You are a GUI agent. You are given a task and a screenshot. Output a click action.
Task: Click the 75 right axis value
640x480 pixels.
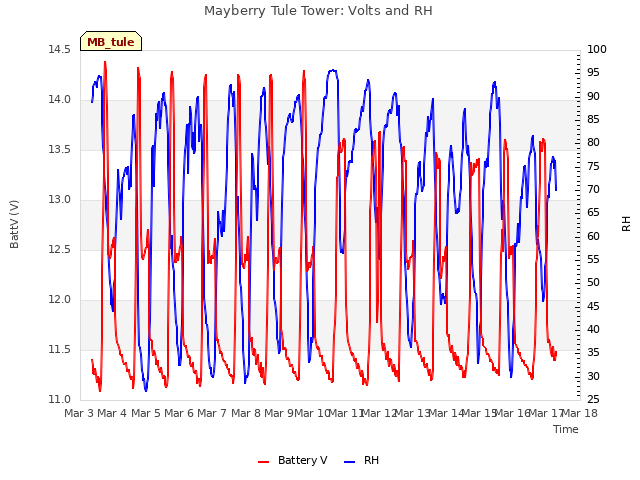pos(593,167)
